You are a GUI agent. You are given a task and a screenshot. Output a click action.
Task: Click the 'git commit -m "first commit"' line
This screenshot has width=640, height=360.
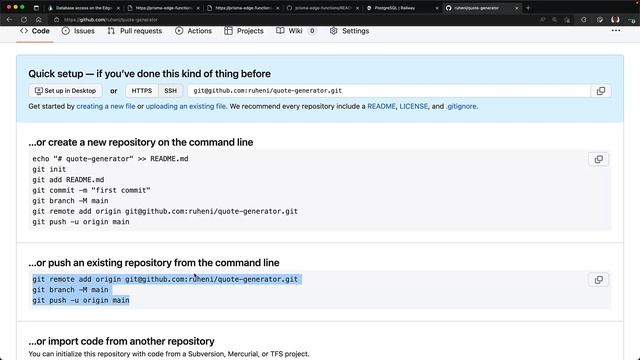[x=91, y=190]
